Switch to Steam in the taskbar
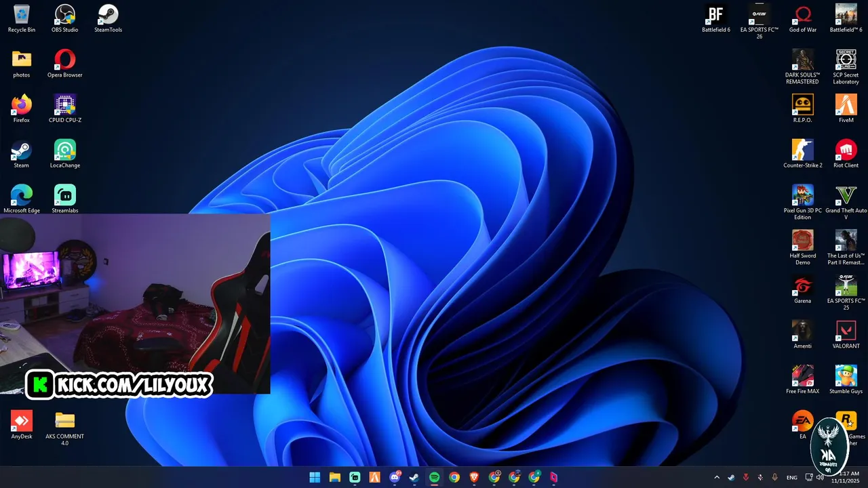The height and width of the screenshot is (488, 868). coord(414,477)
